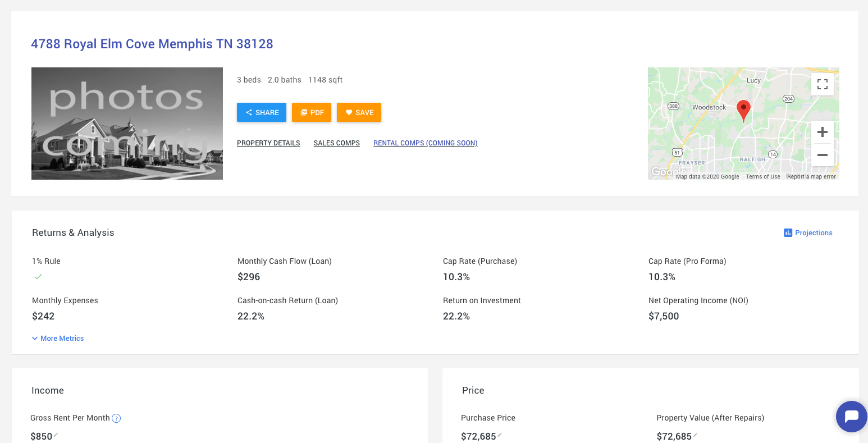
Task: Click the 2.0 baths text
Action: coord(285,80)
